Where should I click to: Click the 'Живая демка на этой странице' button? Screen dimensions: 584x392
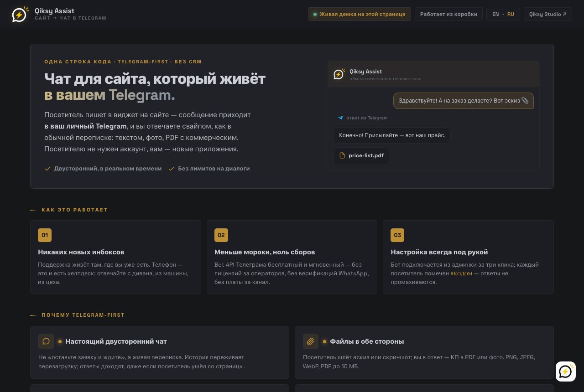pyautogui.click(x=360, y=14)
